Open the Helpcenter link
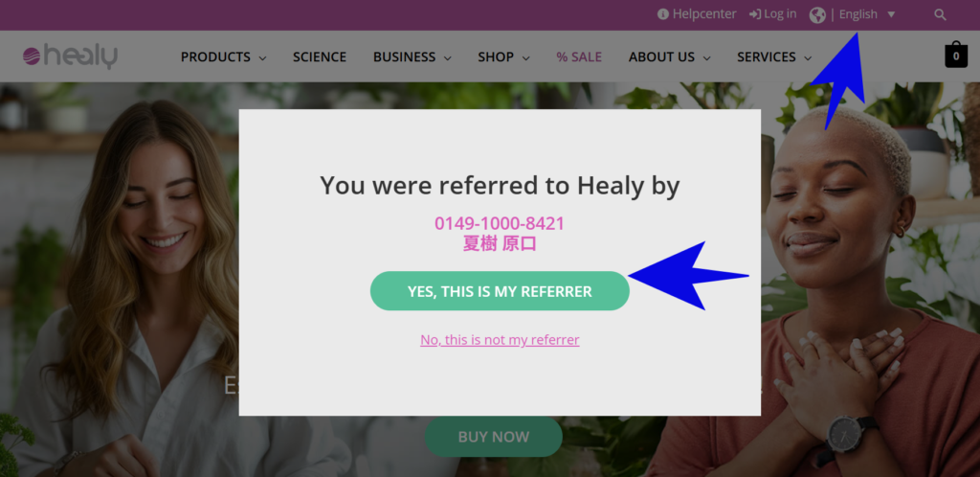 coord(704,14)
